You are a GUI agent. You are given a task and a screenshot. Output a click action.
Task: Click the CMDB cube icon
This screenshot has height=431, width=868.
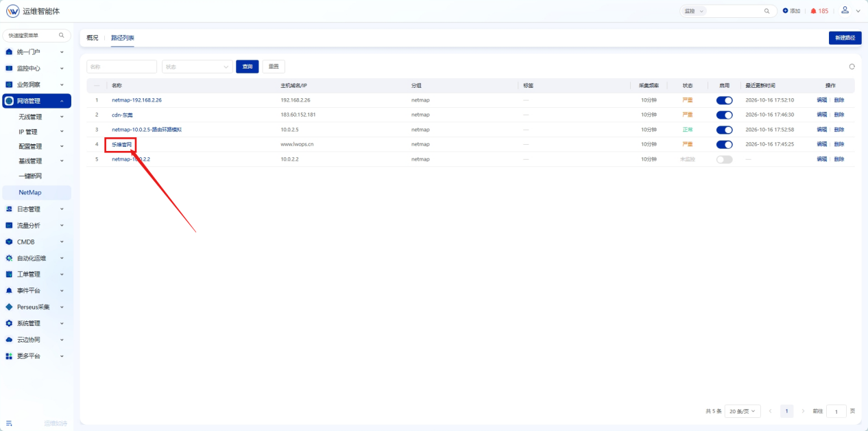[9, 242]
